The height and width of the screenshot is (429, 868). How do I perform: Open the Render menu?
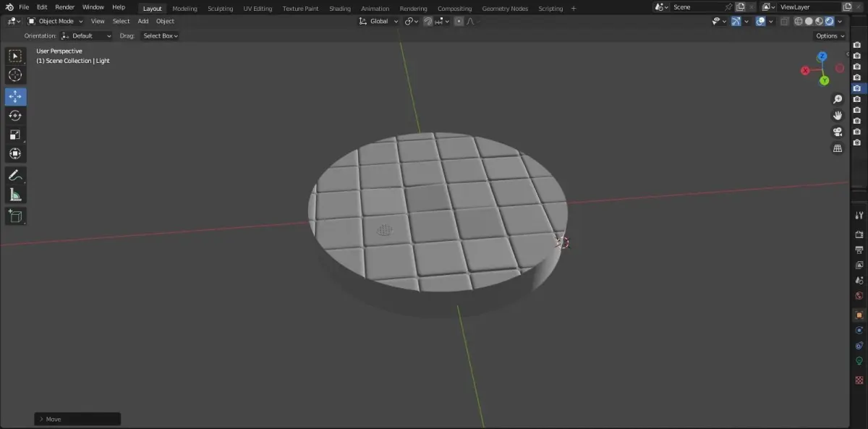[64, 7]
